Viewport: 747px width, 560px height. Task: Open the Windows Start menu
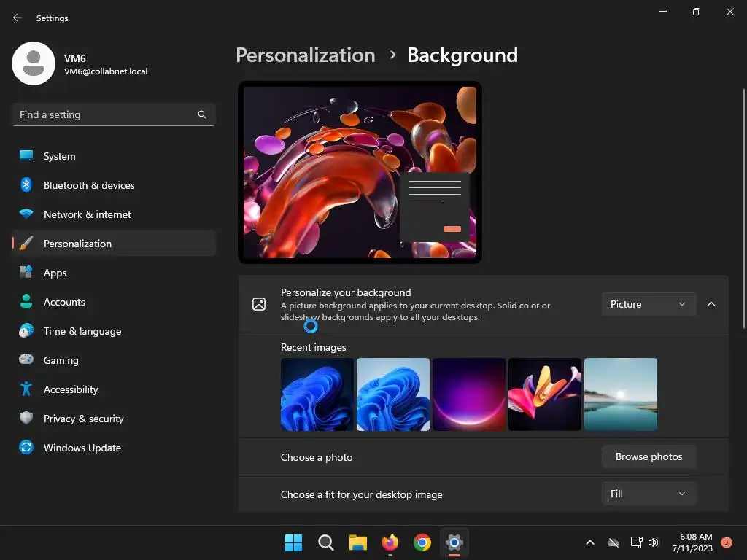[x=293, y=542]
